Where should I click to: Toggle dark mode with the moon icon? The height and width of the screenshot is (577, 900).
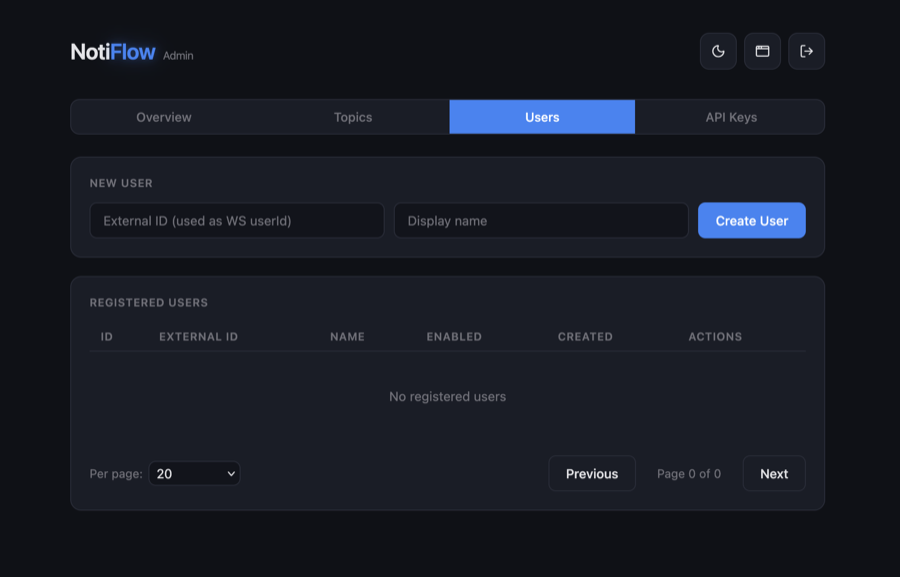click(718, 51)
